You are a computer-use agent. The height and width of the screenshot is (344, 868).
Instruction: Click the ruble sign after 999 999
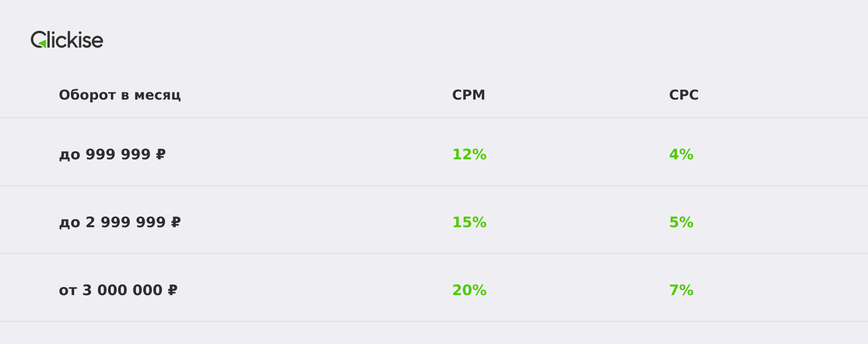[160, 154]
